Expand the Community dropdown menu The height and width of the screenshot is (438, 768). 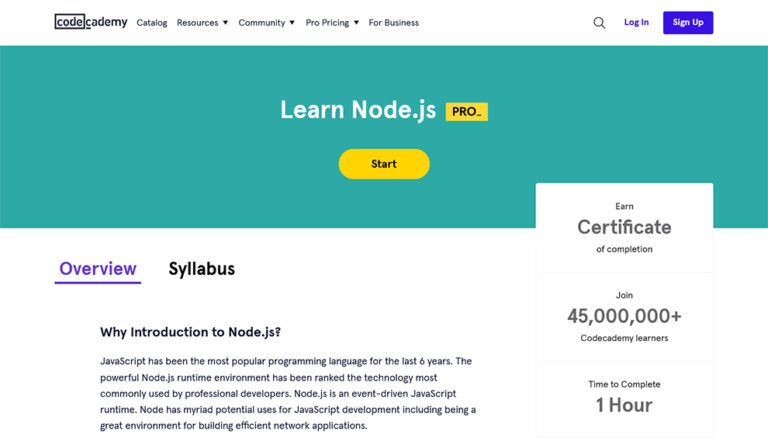click(266, 23)
